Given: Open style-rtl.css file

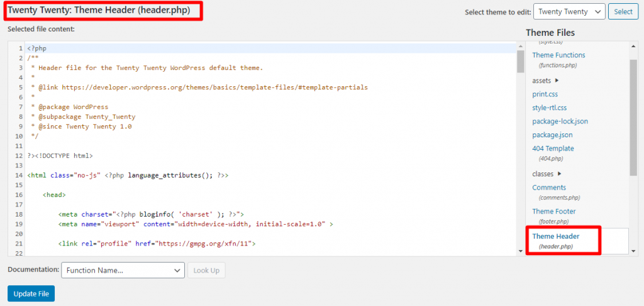Looking at the screenshot, I should [550, 108].
